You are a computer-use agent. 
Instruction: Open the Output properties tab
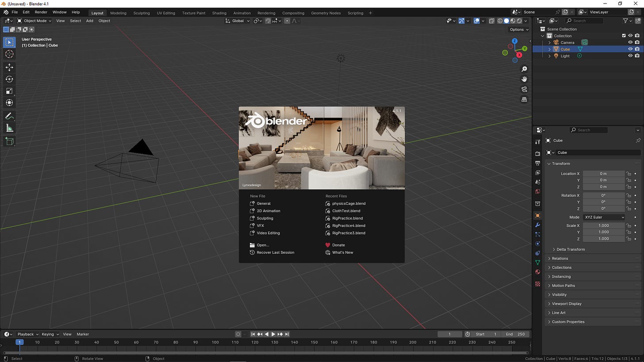click(537, 163)
